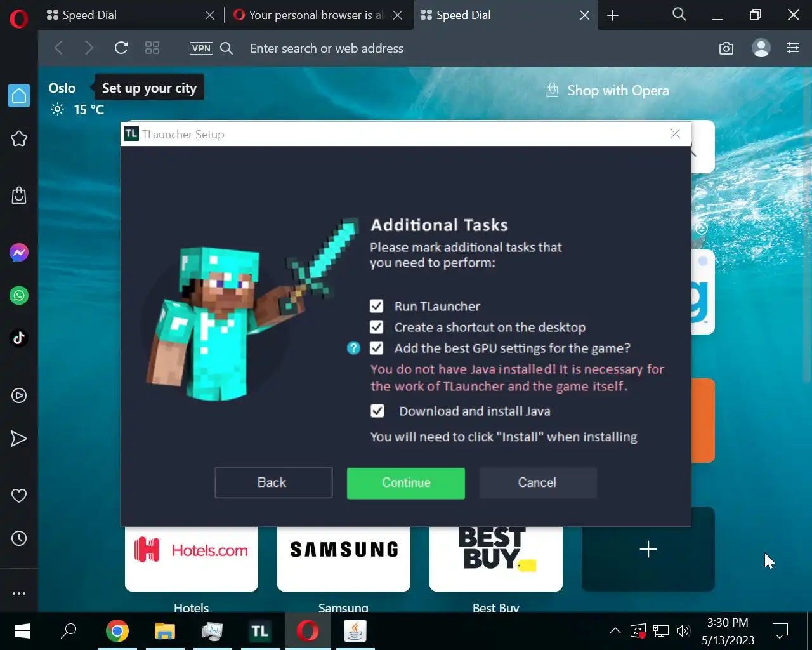Click the blue question mark help icon

point(353,348)
